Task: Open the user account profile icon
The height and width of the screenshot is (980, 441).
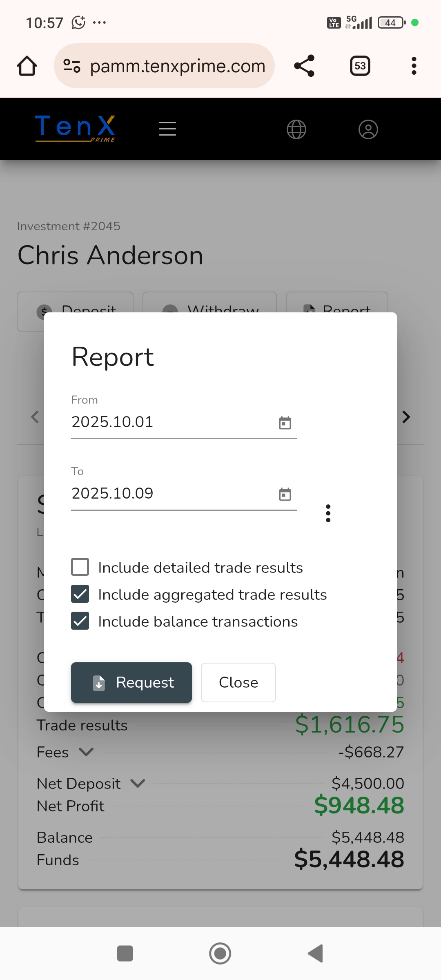Action: [368, 129]
